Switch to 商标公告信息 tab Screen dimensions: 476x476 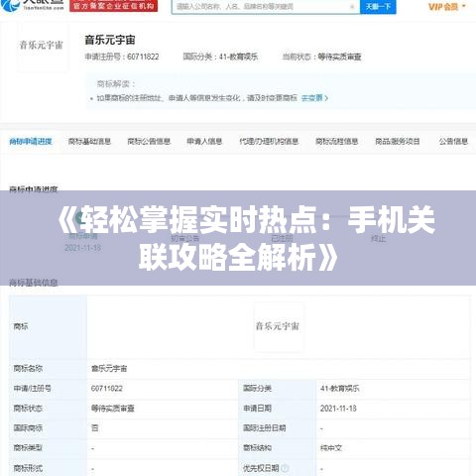(x=149, y=142)
